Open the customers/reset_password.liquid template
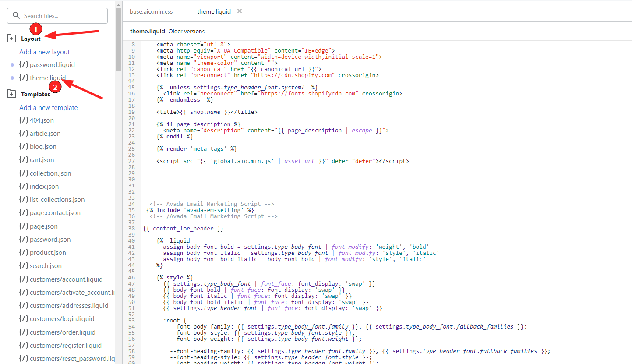Screen dimensions: 632x364 pyautogui.click(x=72, y=358)
